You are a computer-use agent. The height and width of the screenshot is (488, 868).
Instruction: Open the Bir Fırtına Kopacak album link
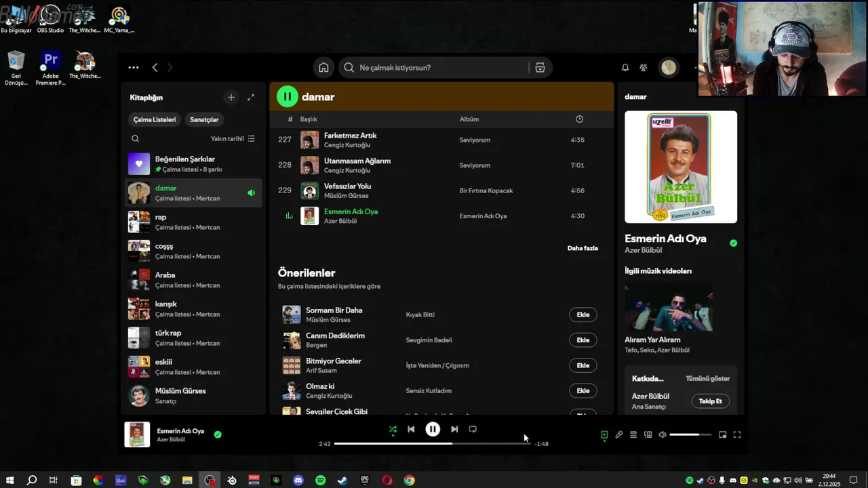[486, 190]
